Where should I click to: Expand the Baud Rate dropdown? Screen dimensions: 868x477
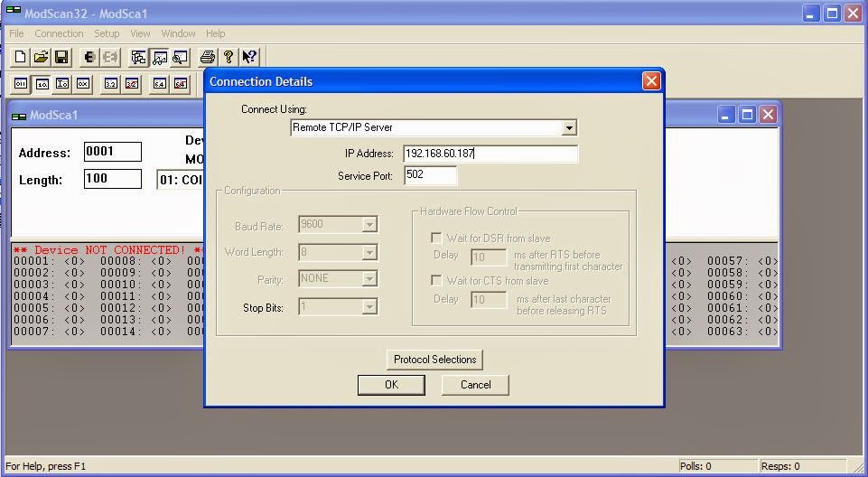point(369,225)
